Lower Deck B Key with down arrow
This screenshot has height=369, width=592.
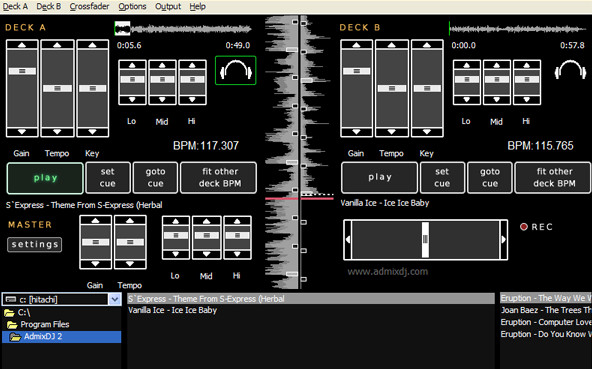click(x=427, y=132)
